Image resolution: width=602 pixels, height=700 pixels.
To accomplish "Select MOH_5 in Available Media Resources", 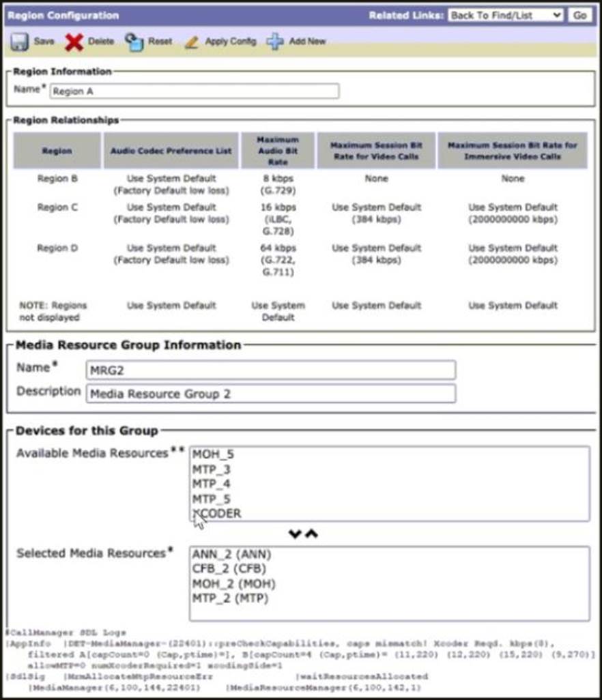I will pyautogui.click(x=213, y=454).
